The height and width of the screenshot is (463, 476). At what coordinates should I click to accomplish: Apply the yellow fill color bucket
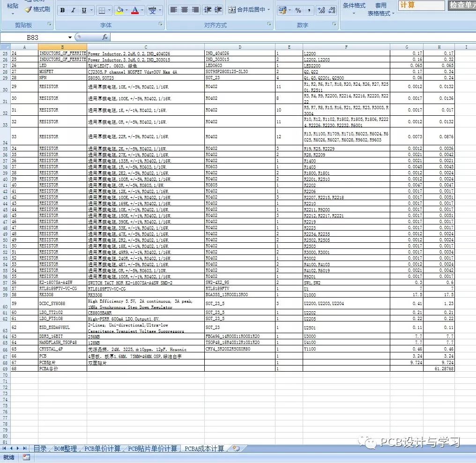point(119,10)
